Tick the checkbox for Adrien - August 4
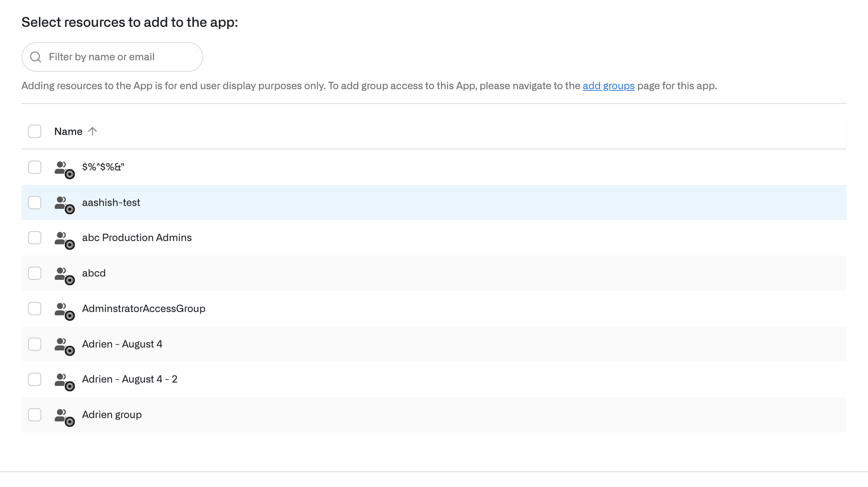 click(35, 344)
